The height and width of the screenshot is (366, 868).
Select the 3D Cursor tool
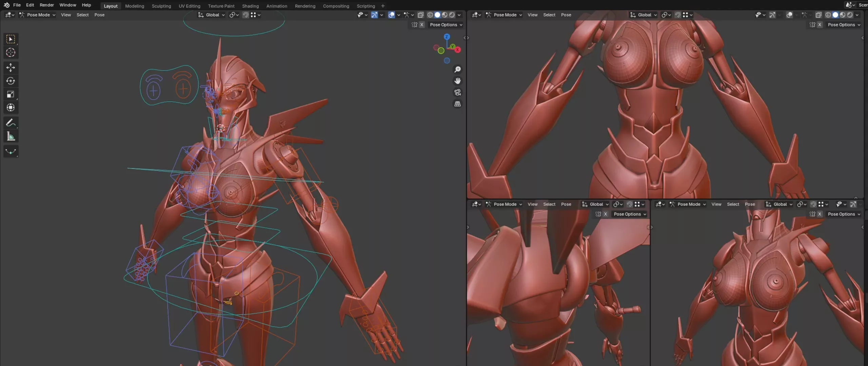point(11,53)
